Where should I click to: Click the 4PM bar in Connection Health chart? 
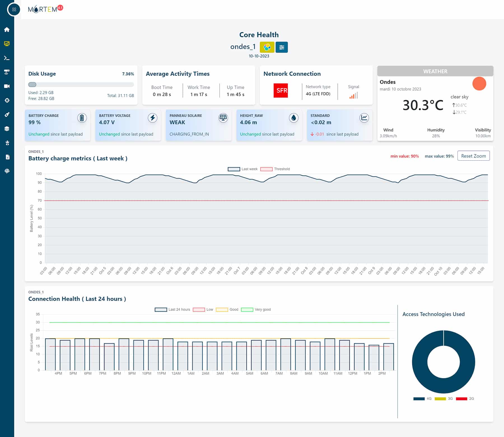[x=65, y=355]
